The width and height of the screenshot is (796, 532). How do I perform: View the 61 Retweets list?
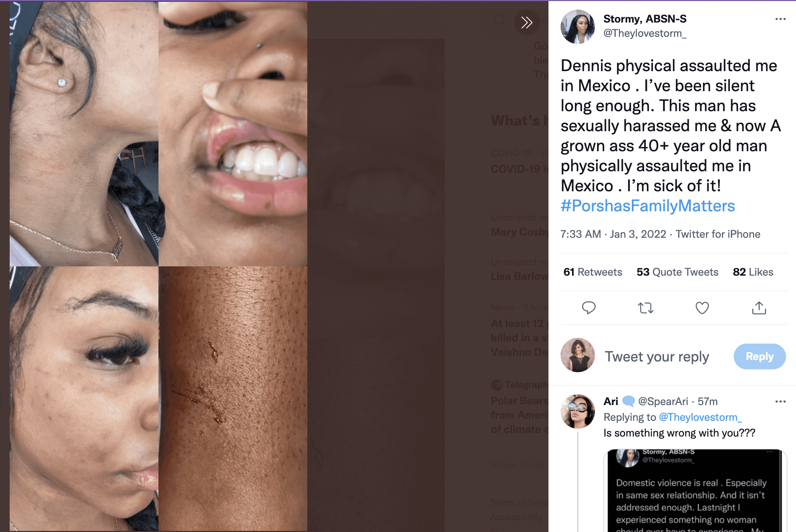(593, 272)
